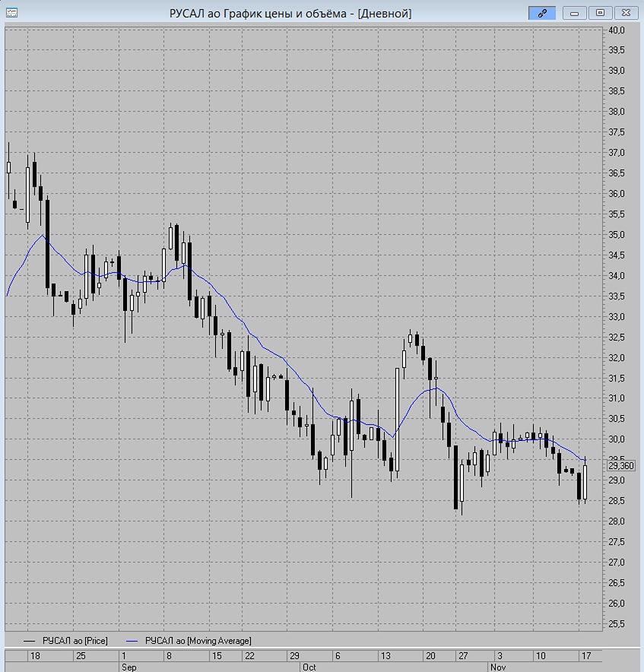Screen dimensions: 644x672
Task: Click the 37,0 price axis label
Action: (617, 153)
